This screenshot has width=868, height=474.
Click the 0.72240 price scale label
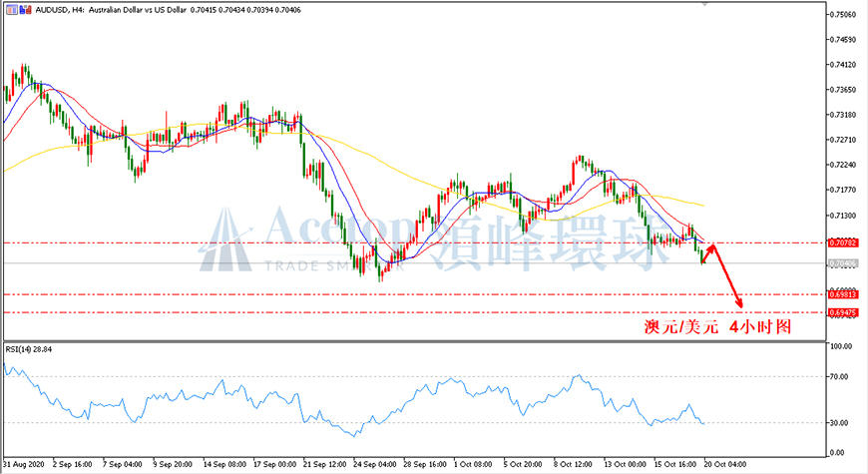(x=844, y=165)
